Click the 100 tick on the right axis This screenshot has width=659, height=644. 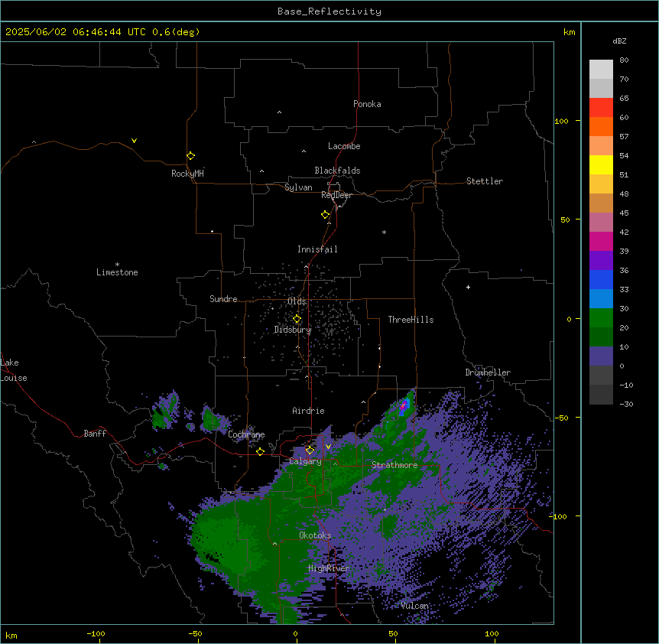561,121
